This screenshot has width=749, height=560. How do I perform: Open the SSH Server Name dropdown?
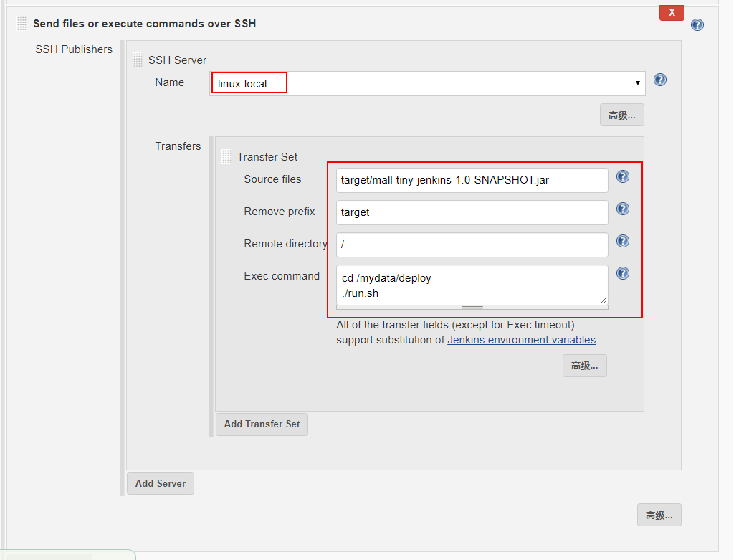[427, 84]
